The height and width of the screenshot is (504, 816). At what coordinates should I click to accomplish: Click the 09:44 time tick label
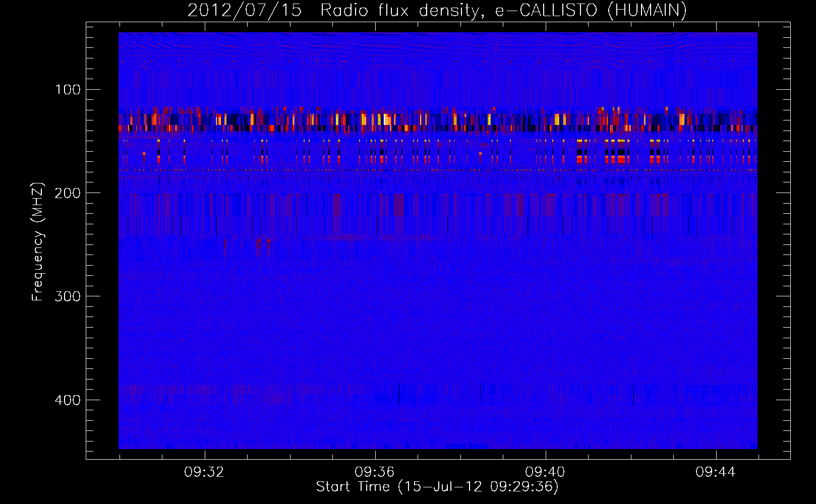716,472
